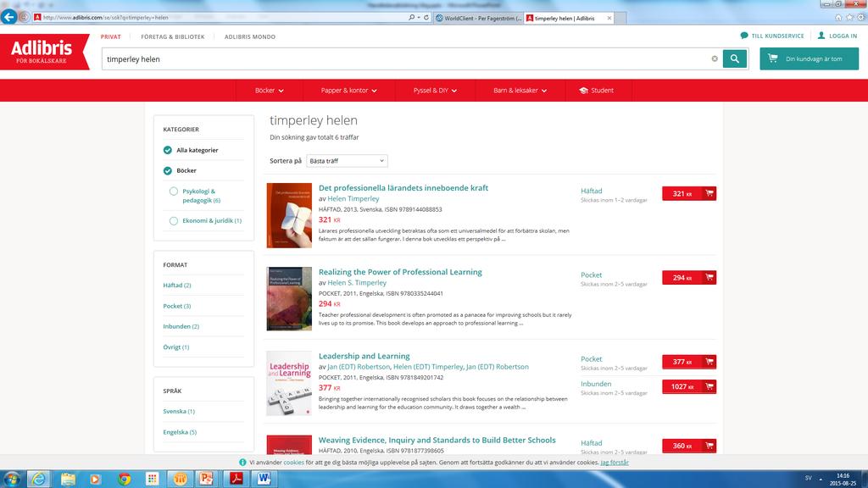Screen dimensions: 868x488
Task: Click the browser refresh icon
Action: [x=426, y=17]
